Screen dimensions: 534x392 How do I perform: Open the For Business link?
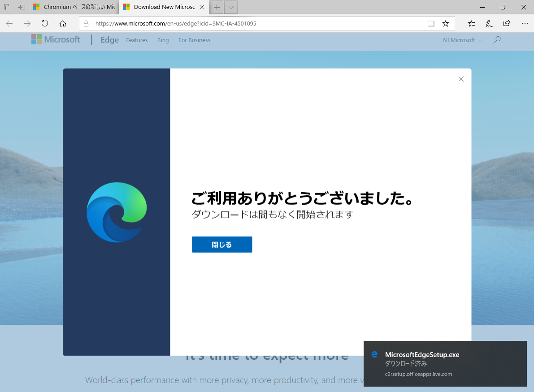click(x=194, y=40)
